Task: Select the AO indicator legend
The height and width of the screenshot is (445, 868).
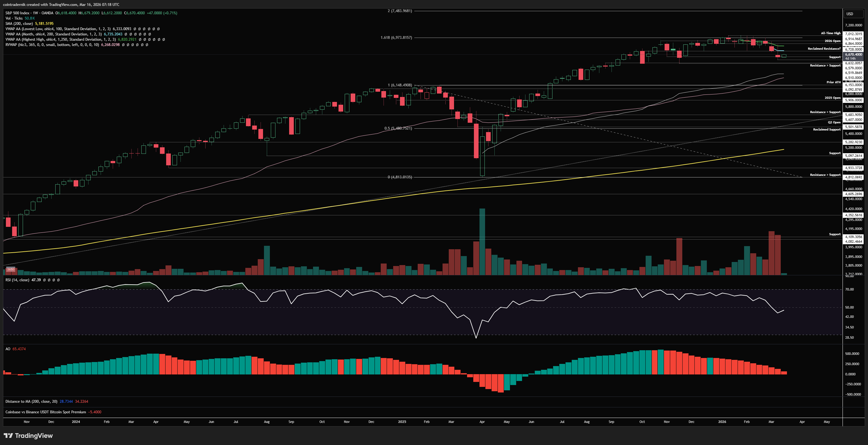Action: click(8, 349)
